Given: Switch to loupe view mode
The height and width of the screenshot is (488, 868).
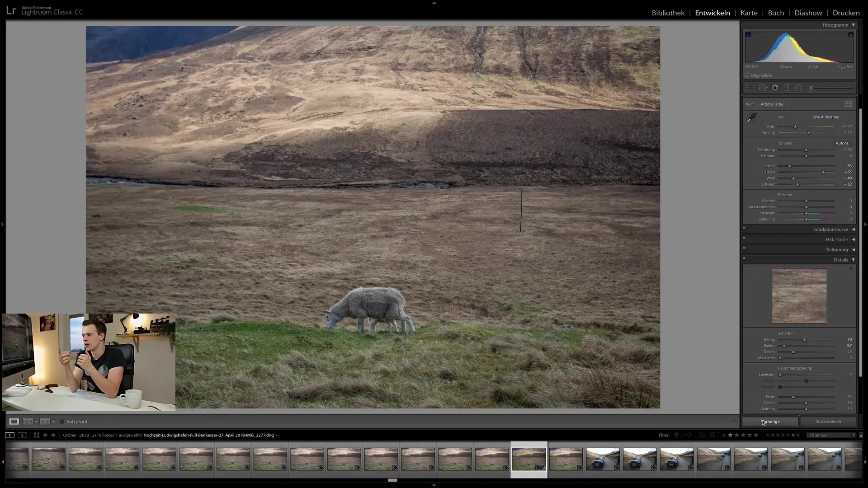Looking at the screenshot, I should (14, 422).
